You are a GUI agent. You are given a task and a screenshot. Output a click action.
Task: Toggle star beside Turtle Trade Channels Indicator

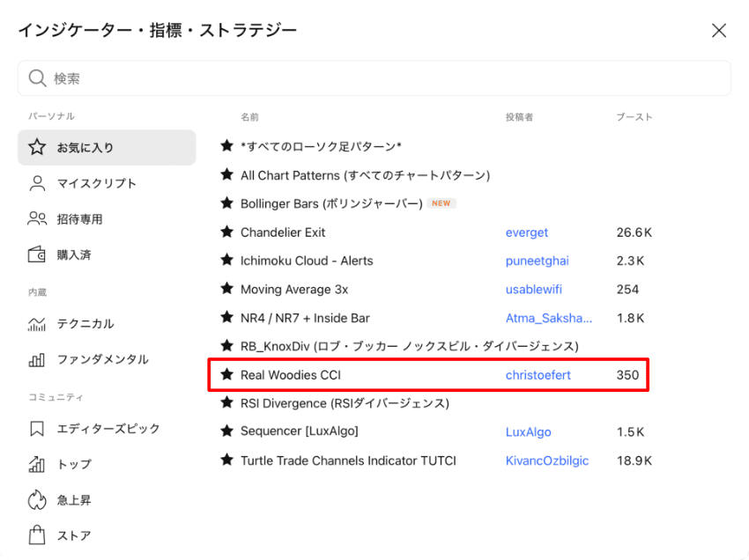226,461
